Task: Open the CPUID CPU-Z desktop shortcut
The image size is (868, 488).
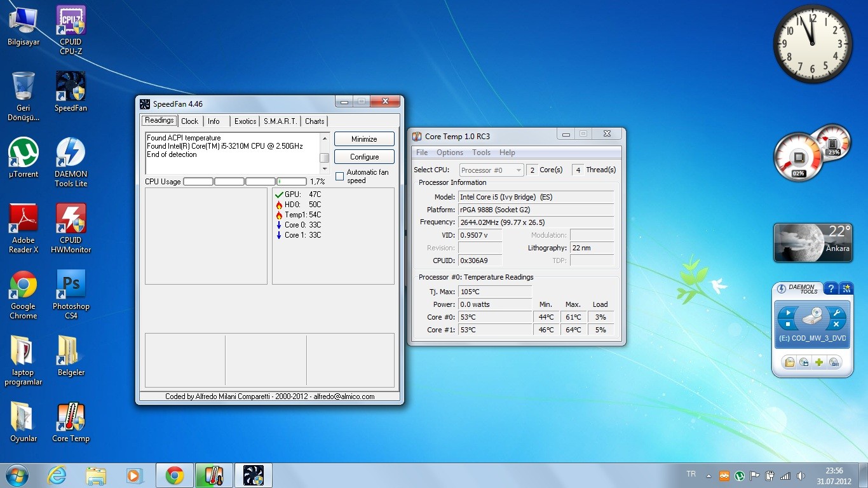Action: tap(71, 30)
